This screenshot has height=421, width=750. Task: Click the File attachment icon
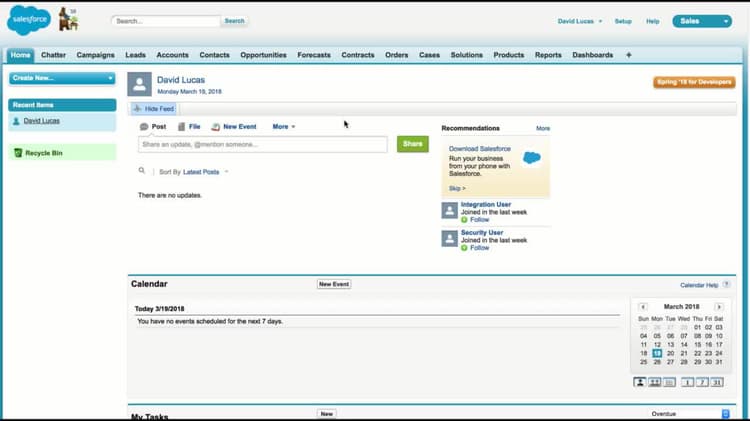181,127
